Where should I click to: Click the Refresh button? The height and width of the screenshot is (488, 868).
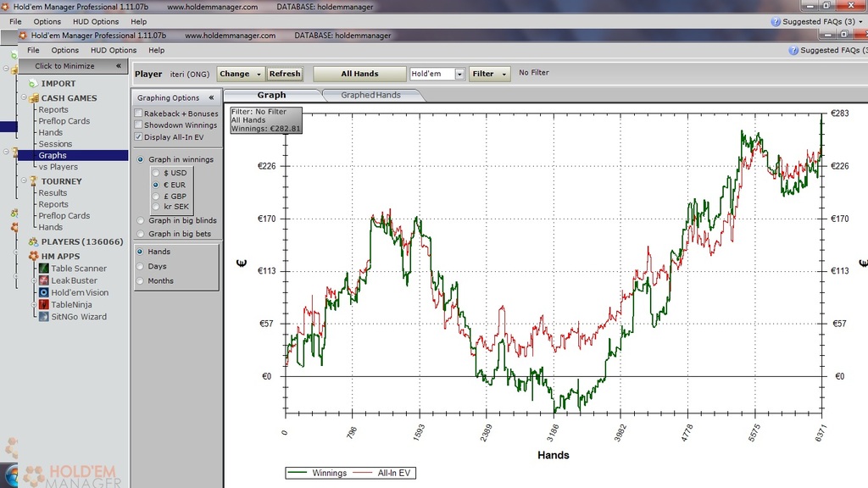tap(285, 74)
